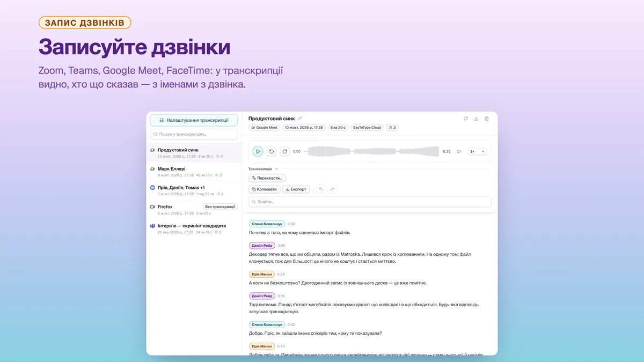Jump to timestamp 0:06 in the transcript

click(281, 246)
